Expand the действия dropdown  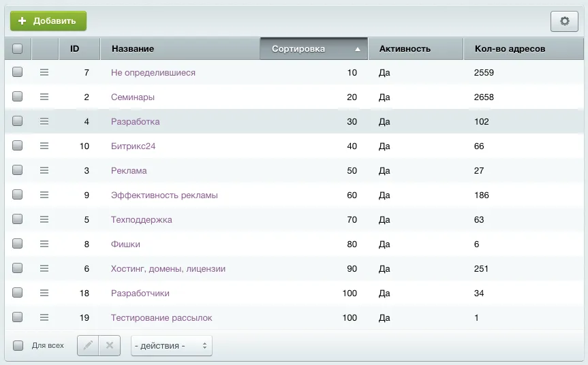tap(171, 345)
